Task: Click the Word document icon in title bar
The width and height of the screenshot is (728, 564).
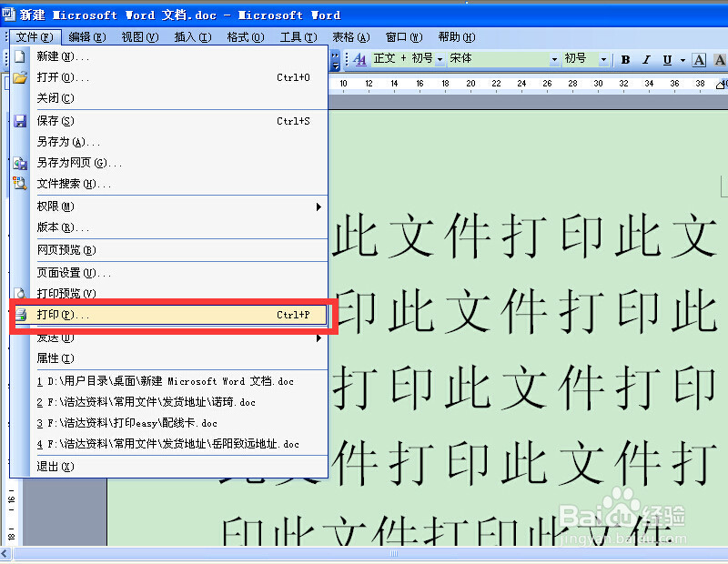Action: coord(9,14)
